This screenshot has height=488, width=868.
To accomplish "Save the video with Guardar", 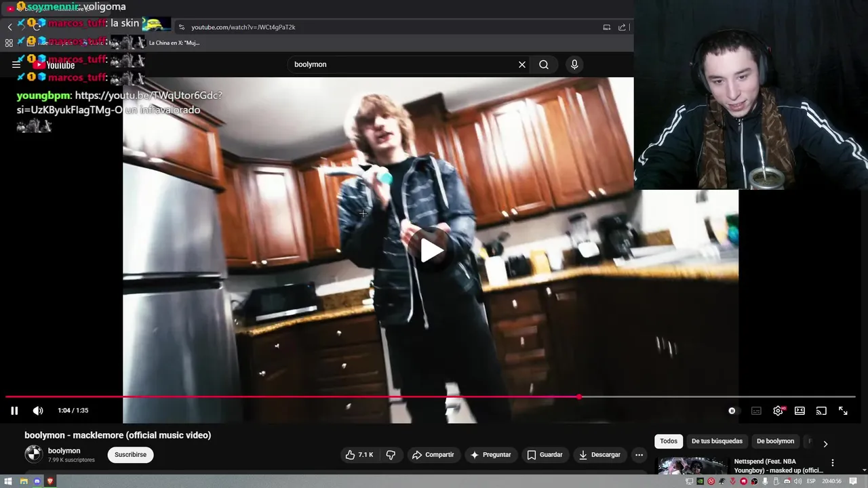I will (x=545, y=455).
